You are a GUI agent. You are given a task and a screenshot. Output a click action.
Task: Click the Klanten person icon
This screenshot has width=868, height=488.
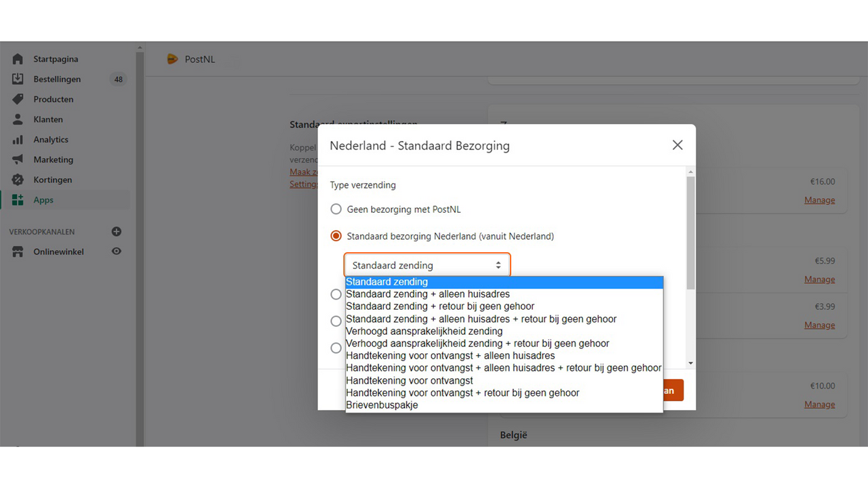click(18, 119)
